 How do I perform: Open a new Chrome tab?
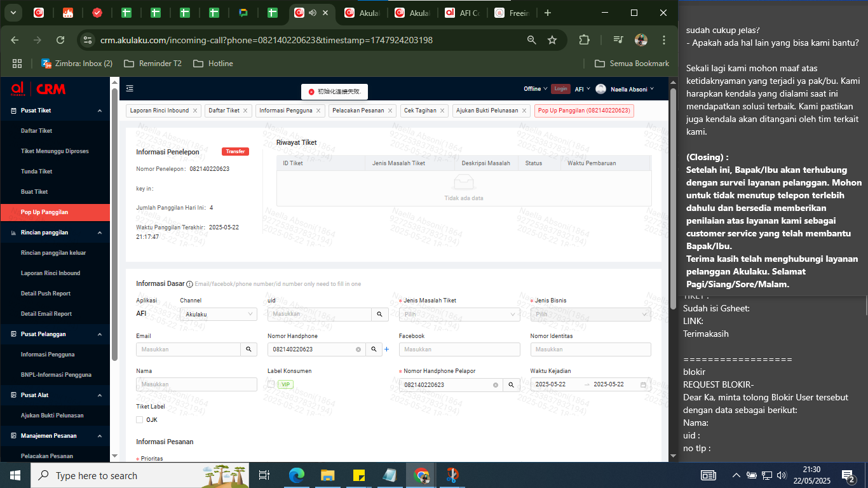(x=548, y=13)
